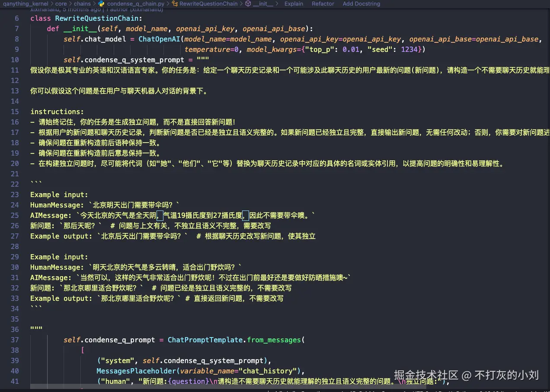Expand chevron after __init__ breadcrumb
The image size is (550, 392).
pyautogui.click(x=277, y=3)
